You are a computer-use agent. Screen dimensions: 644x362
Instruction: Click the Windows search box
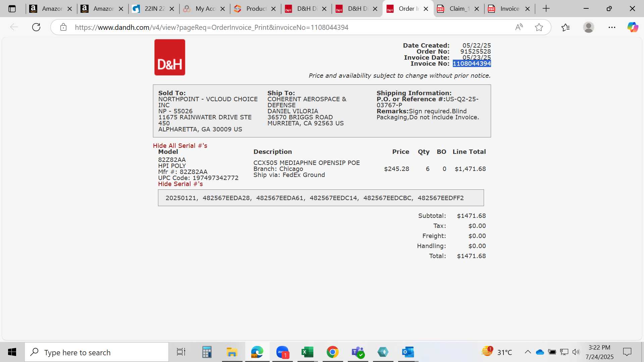[x=97, y=352]
